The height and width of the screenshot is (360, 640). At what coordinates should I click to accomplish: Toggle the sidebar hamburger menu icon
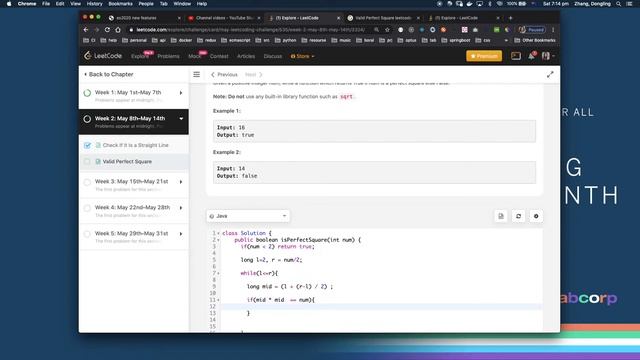click(x=196, y=74)
